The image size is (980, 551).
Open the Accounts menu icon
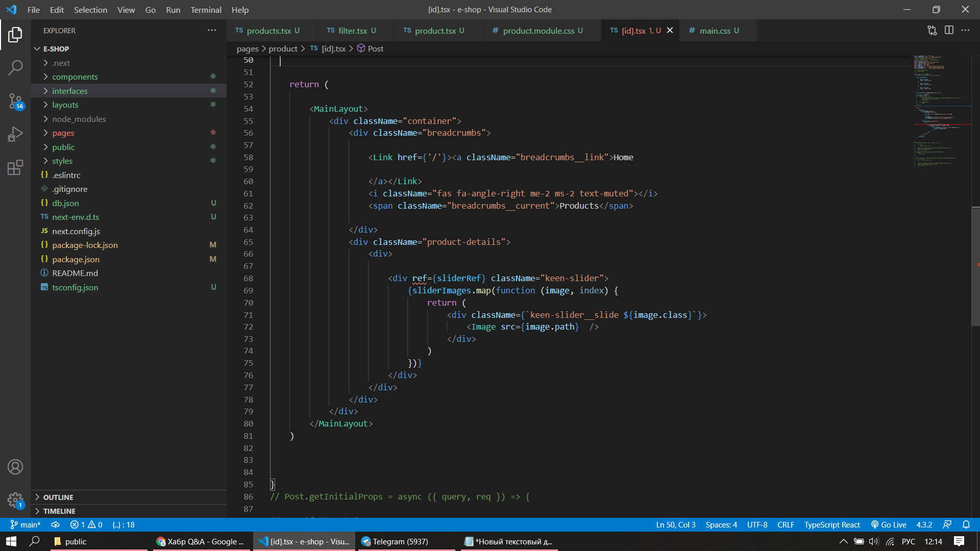[x=15, y=467]
